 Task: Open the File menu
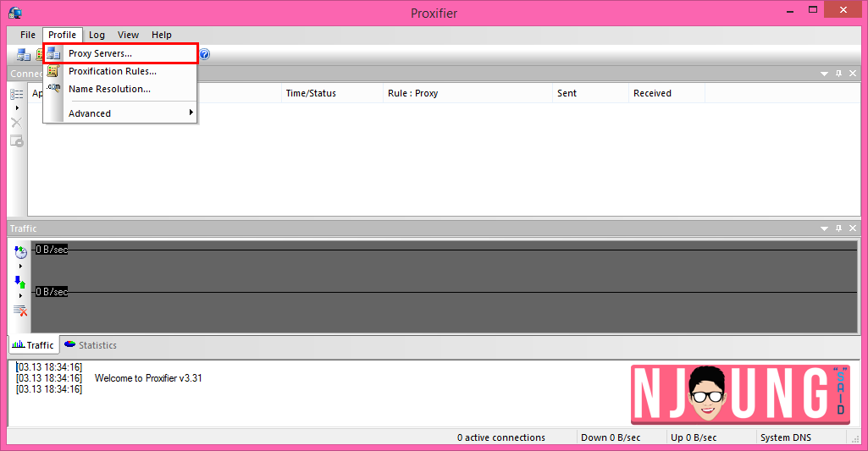(x=28, y=35)
